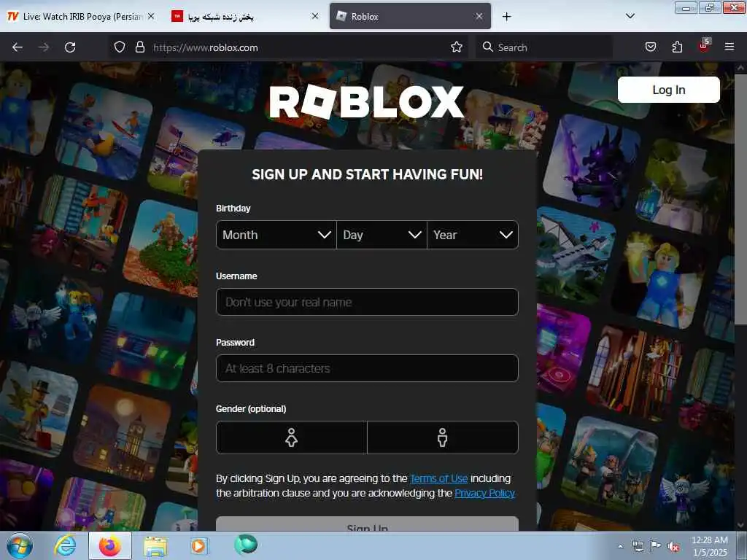
Task: Open the Privacy Policy link
Action: tap(484, 493)
